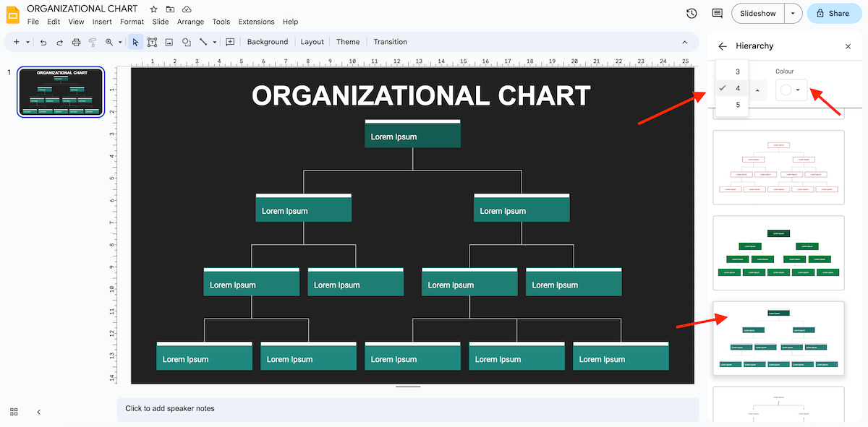Viewport: 868px width, 427px height.
Task: Open the zoom level dropdown arrow
Action: [120, 42]
